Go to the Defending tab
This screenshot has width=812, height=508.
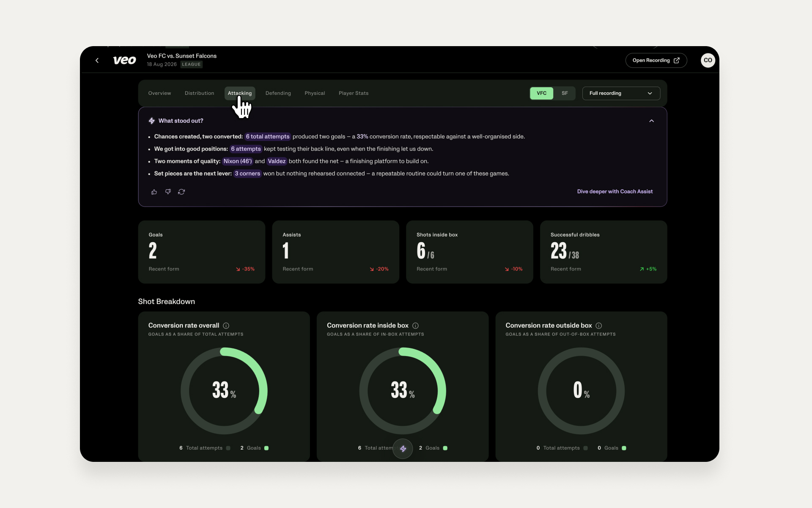(278, 93)
